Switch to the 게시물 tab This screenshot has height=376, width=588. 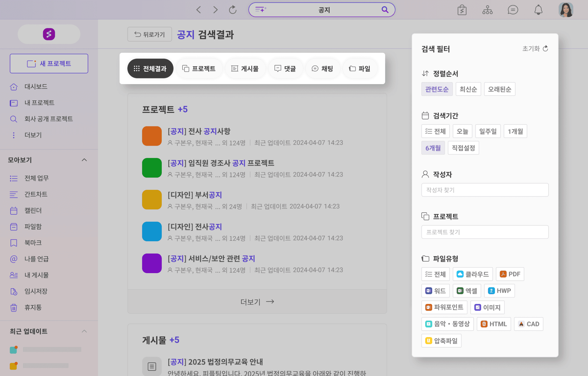pos(245,69)
